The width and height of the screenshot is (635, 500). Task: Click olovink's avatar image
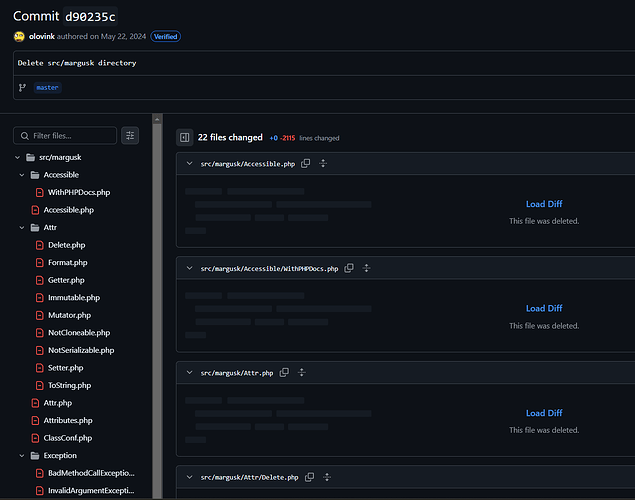point(19,37)
